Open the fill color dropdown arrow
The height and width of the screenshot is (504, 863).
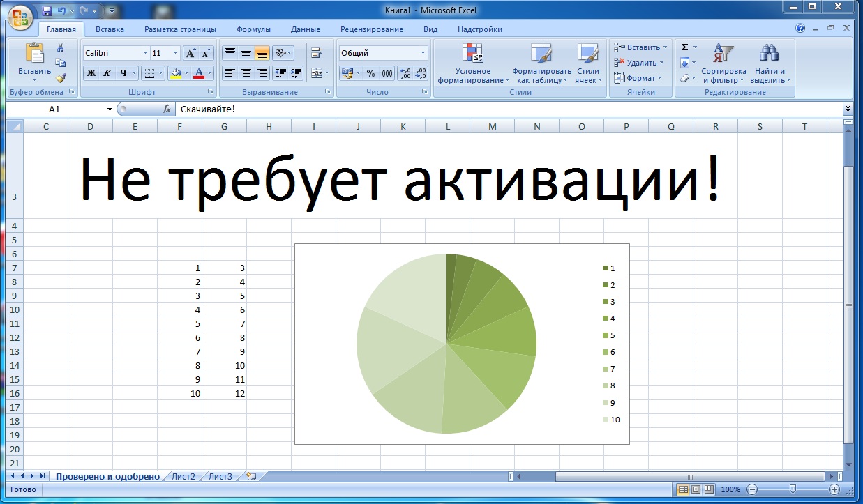[x=186, y=72]
